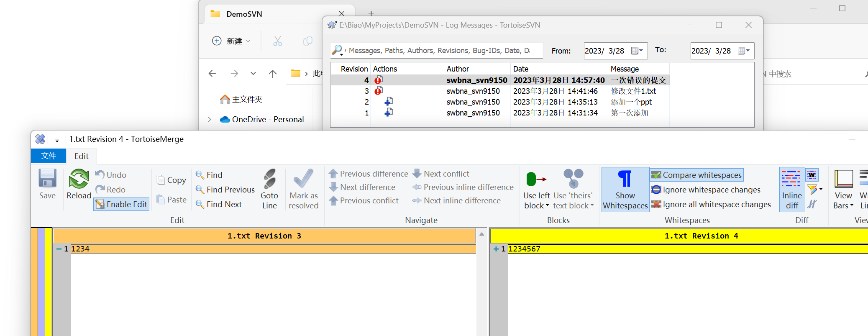This screenshot has height=336, width=868.
Task: Open the 文件 (File) ribbon tab
Action: [49, 156]
